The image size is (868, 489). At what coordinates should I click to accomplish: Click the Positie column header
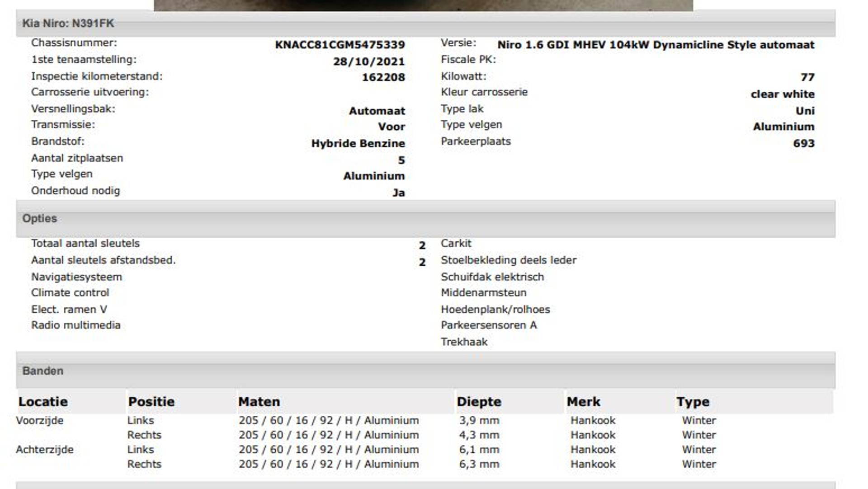pos(151,402)
